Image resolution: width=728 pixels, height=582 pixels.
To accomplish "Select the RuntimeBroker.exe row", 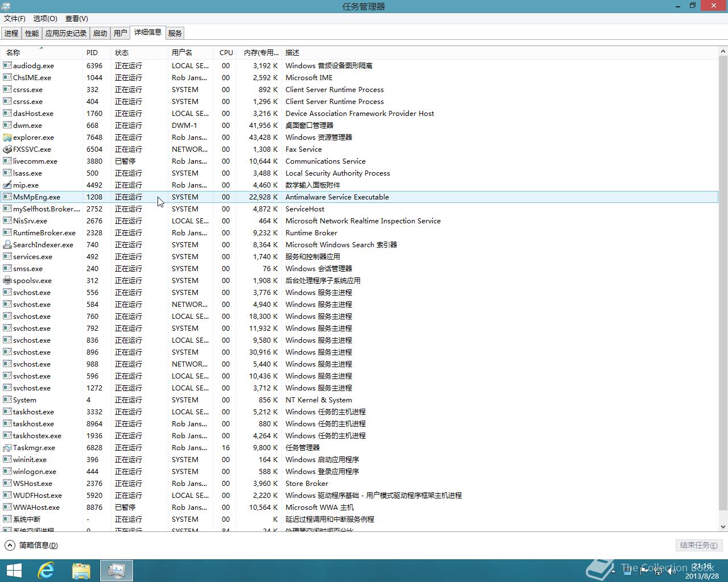I will [359, 232].
